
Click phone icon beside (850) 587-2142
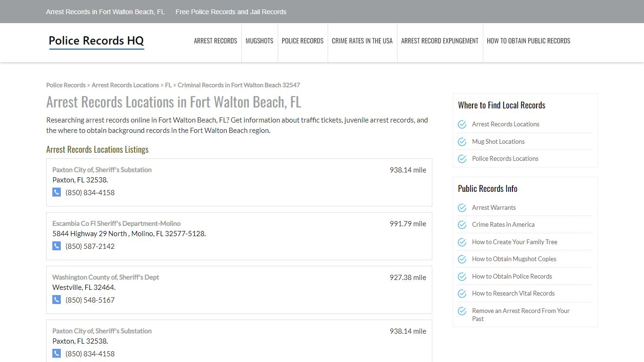click(x=57, y=246)
